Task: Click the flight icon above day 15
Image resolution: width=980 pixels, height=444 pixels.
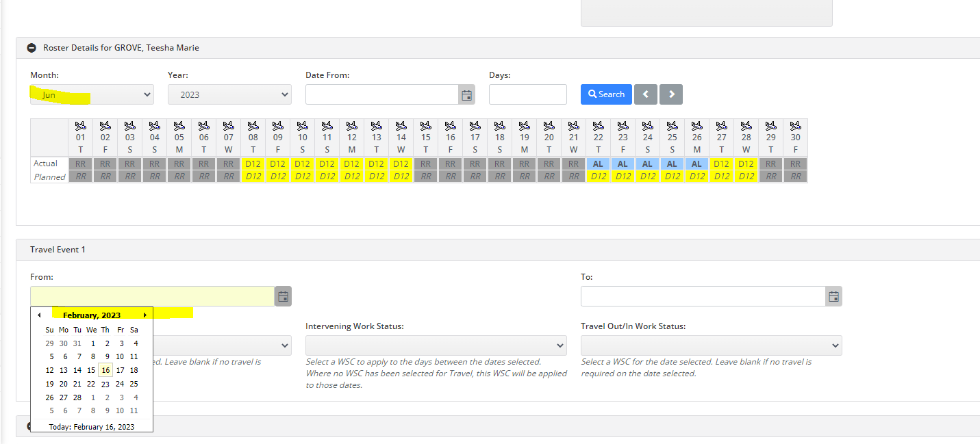Action: point(426,126)
